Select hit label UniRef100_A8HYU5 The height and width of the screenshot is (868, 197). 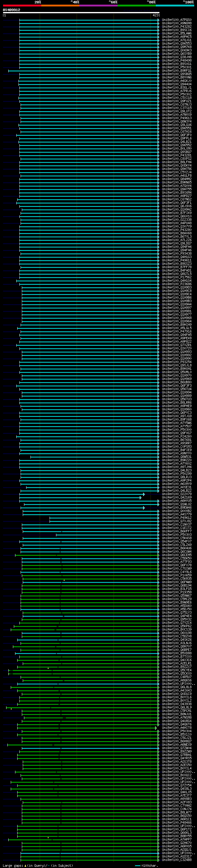[x=177, y=501]
